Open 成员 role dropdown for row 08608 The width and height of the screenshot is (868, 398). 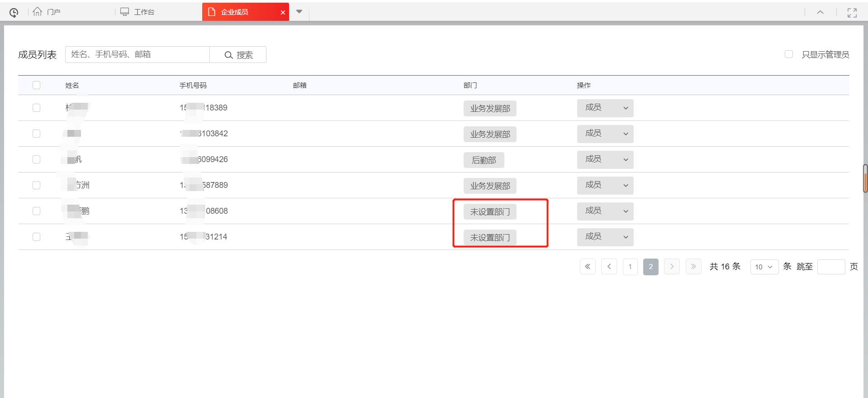[x=605, y=211]
